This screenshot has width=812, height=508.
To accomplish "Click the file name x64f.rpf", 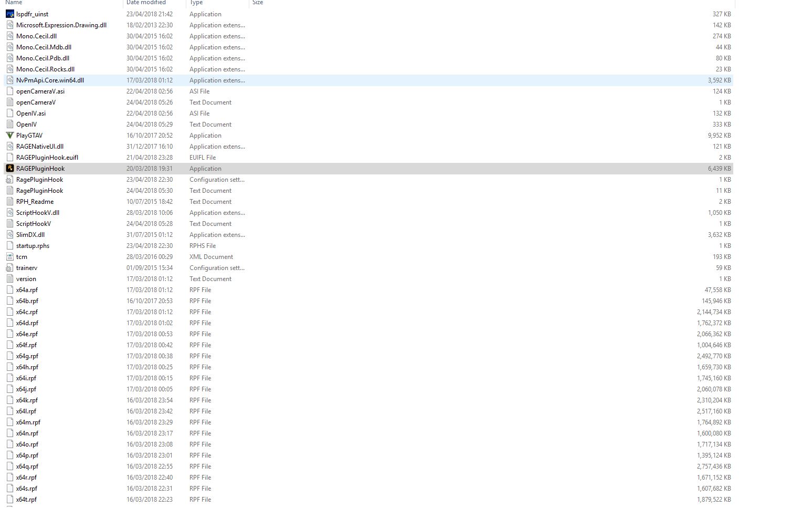I will [26, 345].
